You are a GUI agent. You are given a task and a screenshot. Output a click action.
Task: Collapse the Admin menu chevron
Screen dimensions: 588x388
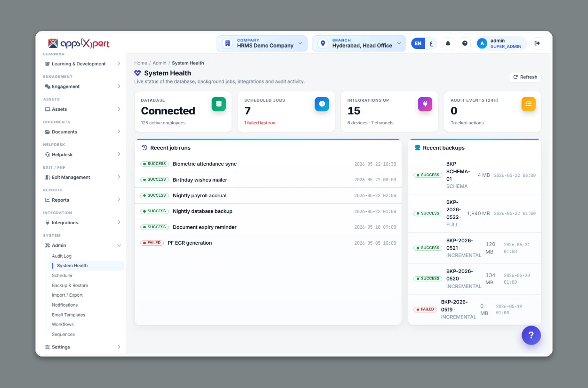(x=119, y=245)
